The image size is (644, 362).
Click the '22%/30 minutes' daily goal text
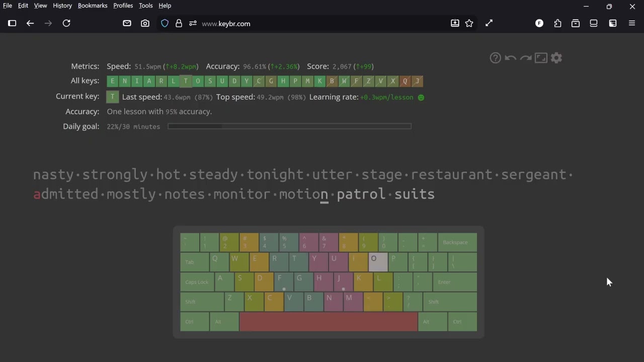pos(133,127)
